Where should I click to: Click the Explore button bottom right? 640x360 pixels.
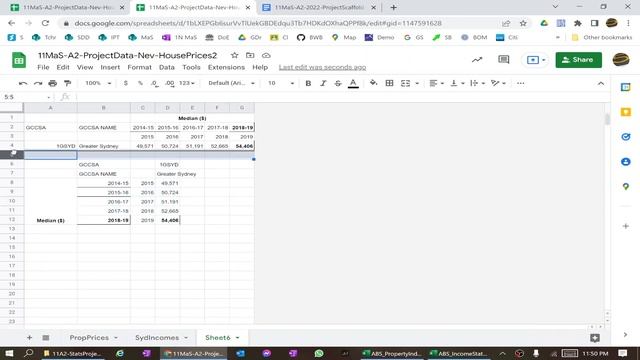595,338
